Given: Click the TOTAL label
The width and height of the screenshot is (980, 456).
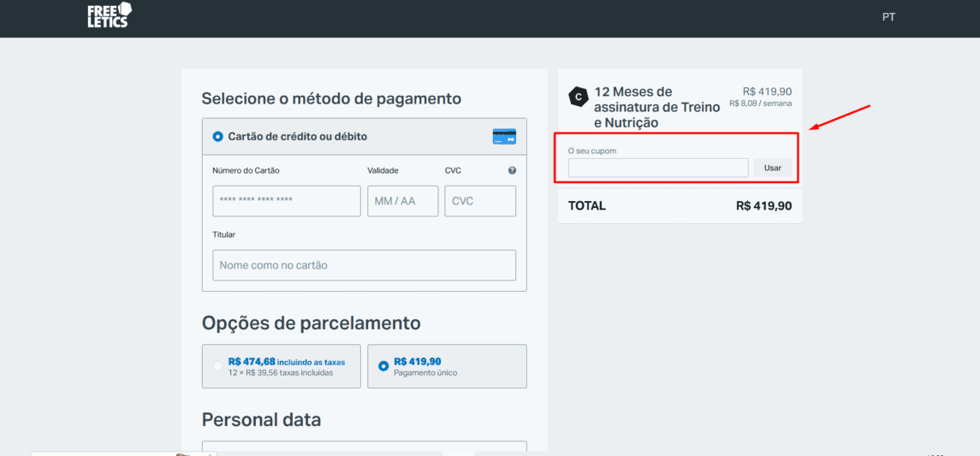Looking at the screenshot, I should click(587, 205).
